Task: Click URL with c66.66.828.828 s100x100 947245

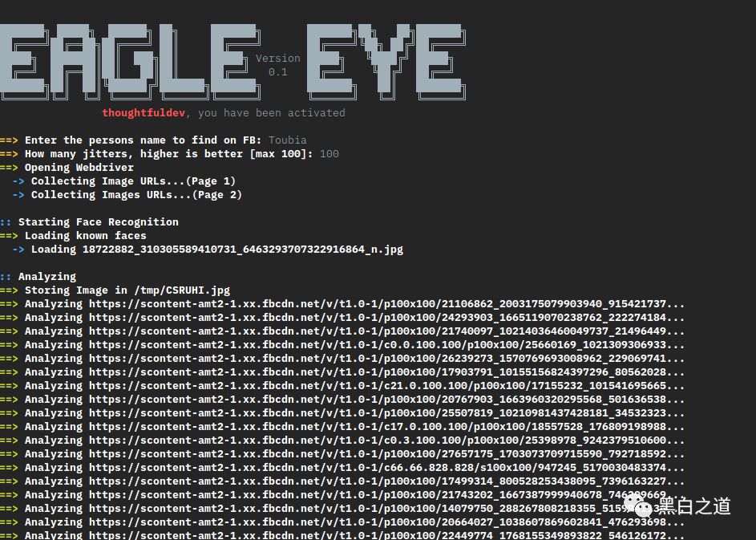Action: [386, 468]
